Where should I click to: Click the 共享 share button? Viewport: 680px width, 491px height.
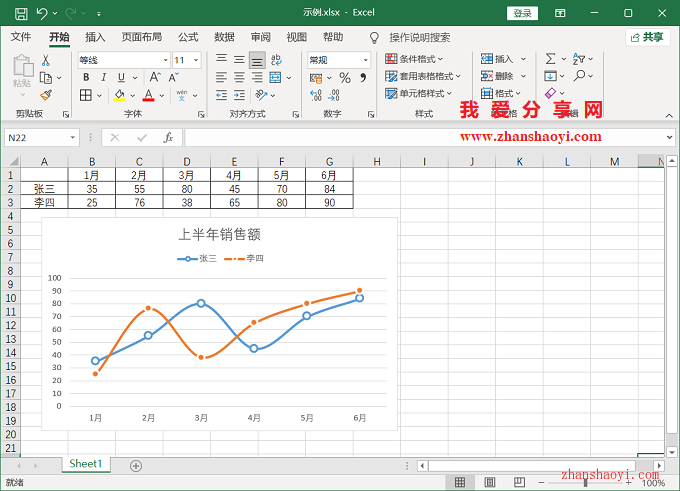(647, 37)
